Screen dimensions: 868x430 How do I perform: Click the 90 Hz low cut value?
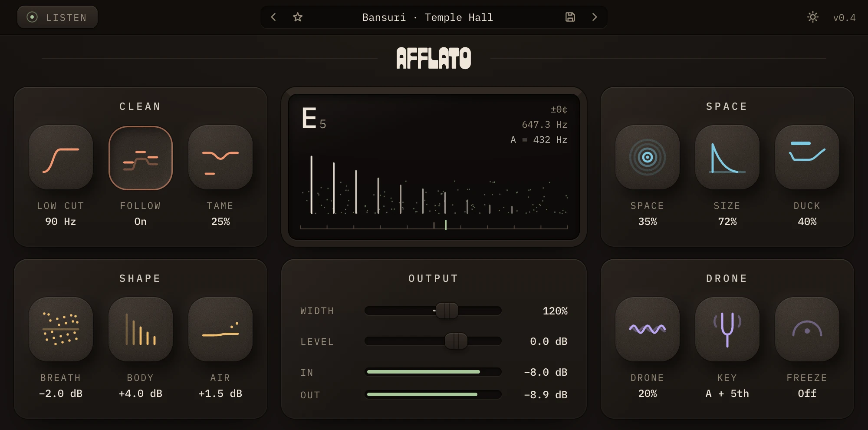61,222
